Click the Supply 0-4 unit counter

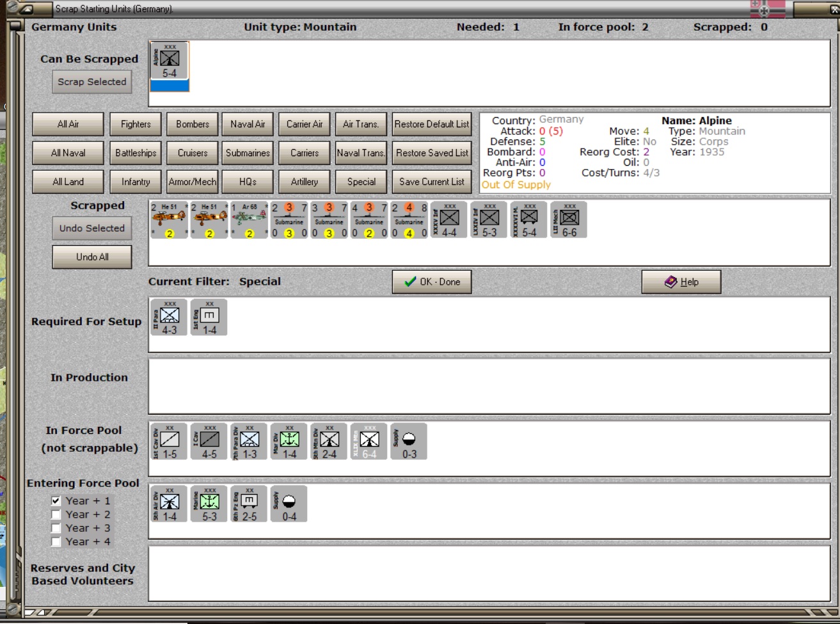[x=289, y=504]
